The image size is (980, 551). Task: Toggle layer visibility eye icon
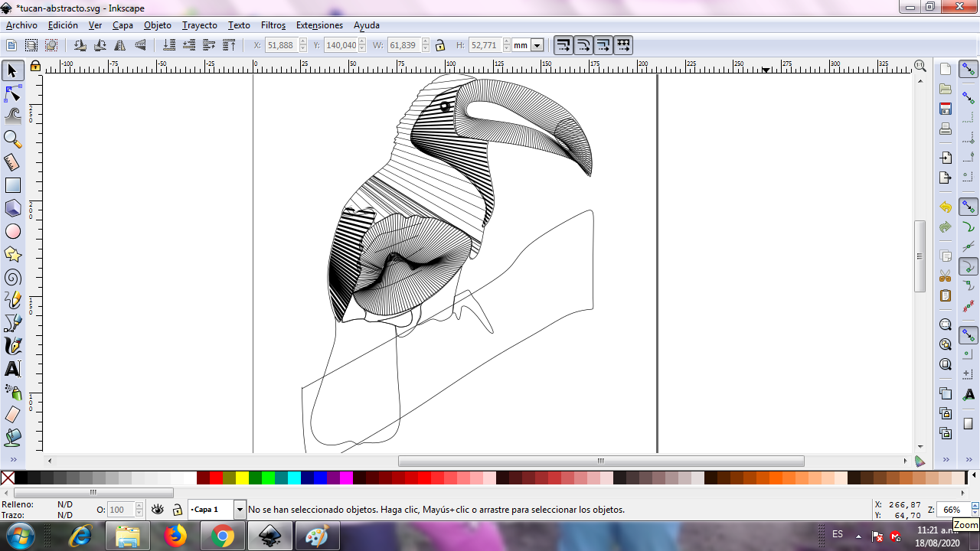point(158,510)
